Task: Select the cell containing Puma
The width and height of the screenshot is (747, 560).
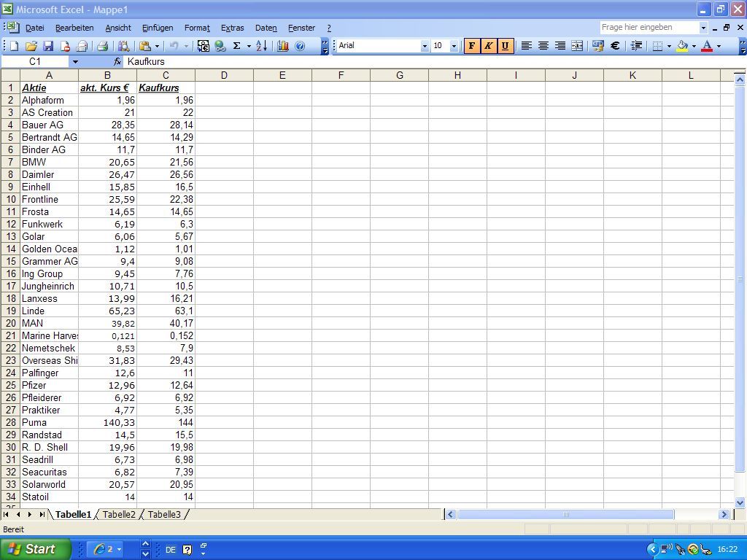Action: (x=49, y=422)
